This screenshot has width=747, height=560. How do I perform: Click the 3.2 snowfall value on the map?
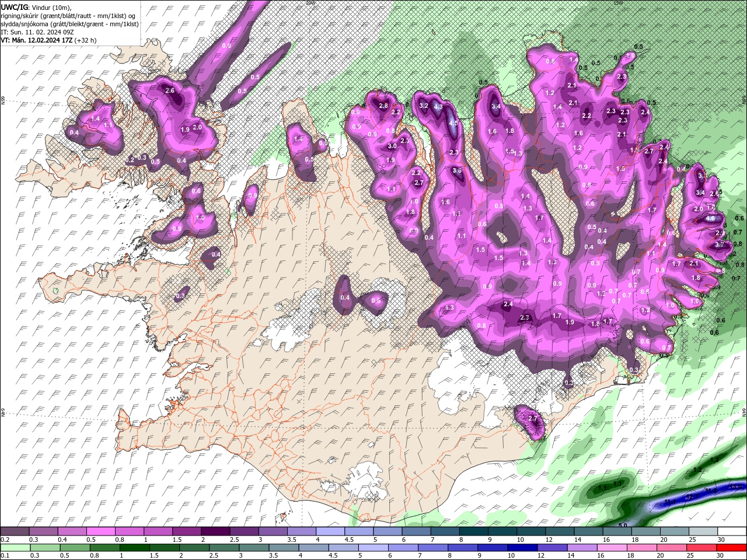[x=424, y=106]
